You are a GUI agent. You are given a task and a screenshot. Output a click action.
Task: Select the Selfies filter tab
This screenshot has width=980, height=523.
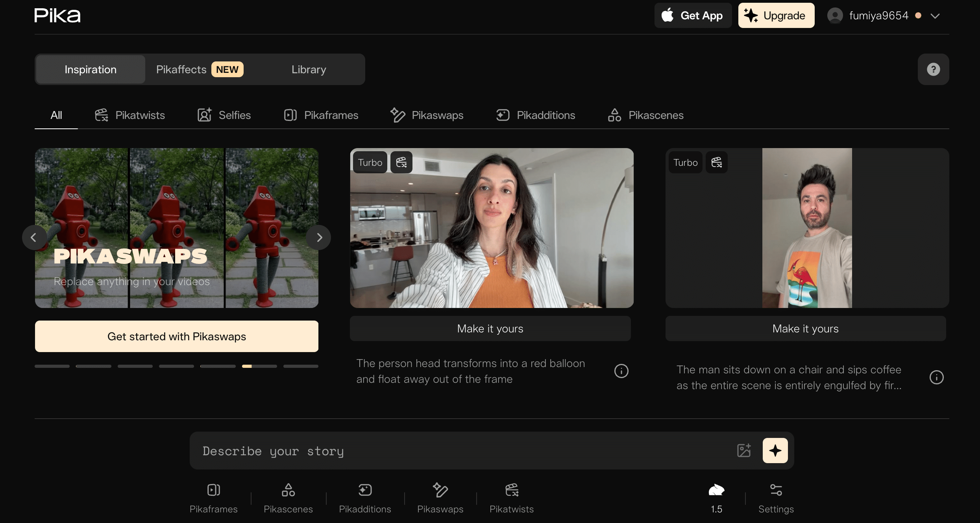point(224,115)
